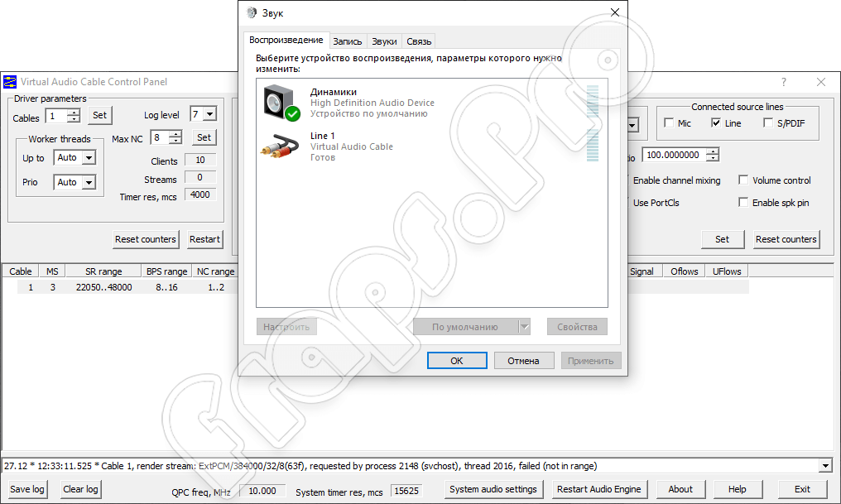Uncheck the Line source line checkbox
This screenshot has width=841, height=504.
716,123
